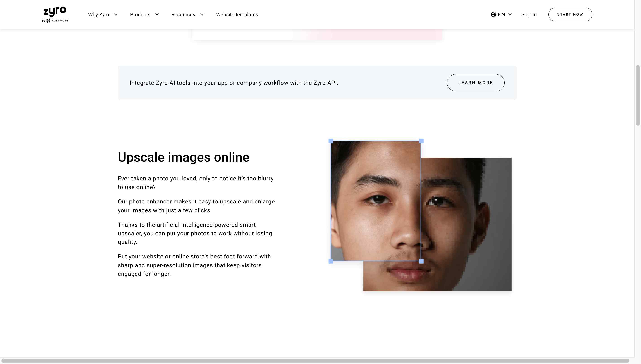The width and height of the screenshot is (641, 364).
Task: Expand the Products dropdown chevron
Action: click(x=157, y=14)
